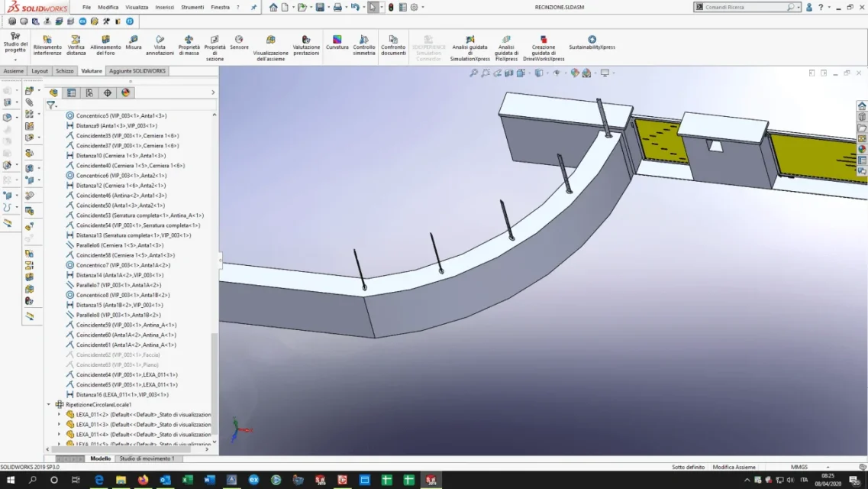Switch to Studio di movimento 1 tab
The width and height of the screenshot is (868, 489).
click(147, 458)
